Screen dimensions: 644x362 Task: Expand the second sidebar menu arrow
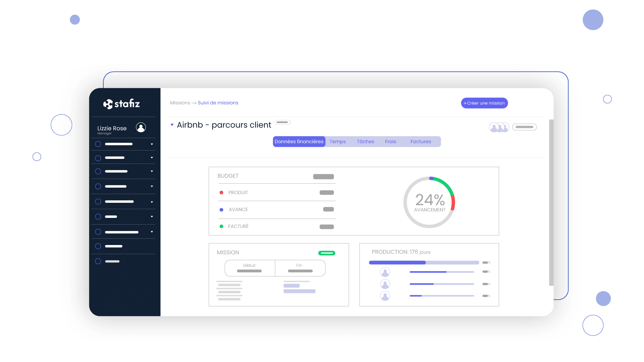pos(152,158)
